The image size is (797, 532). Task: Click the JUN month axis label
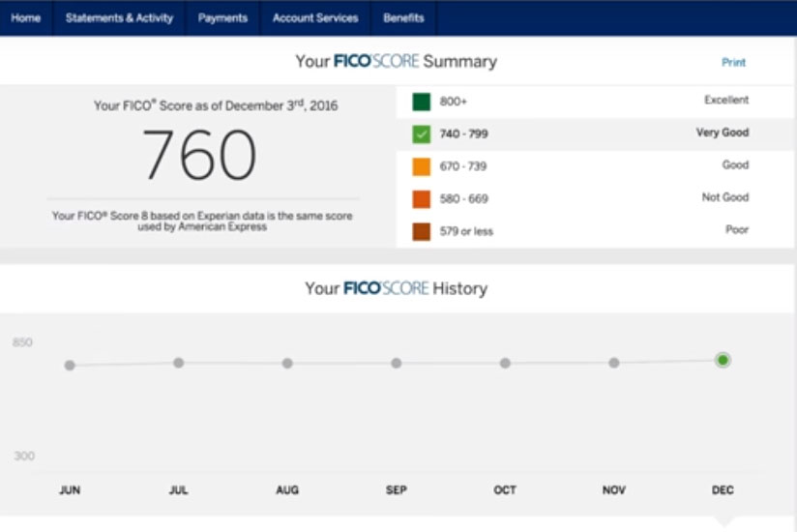coord(70,490)
